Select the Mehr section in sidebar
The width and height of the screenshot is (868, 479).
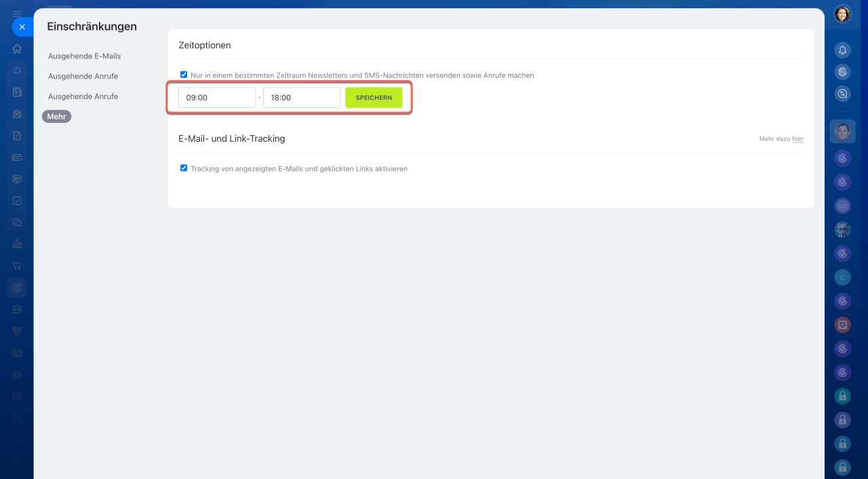[56, 117]
